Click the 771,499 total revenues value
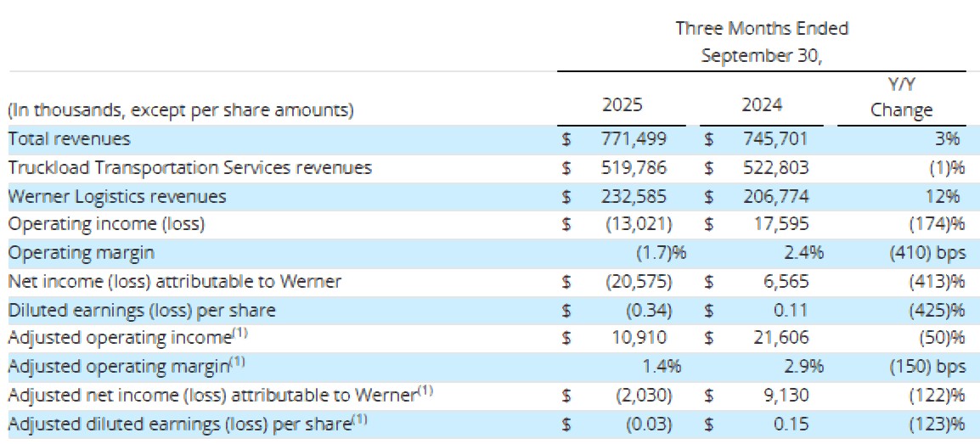The image size is (980, 444). pyautogui.click(x=634, y=138)
